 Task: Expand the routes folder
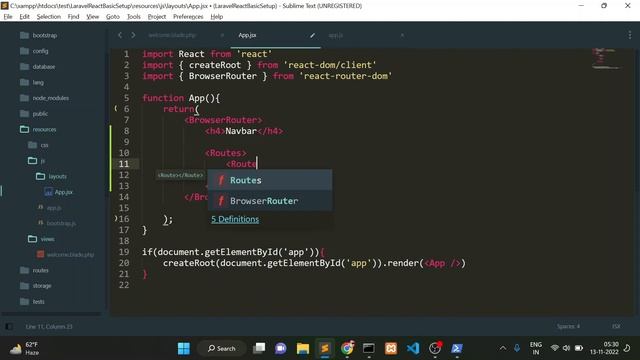pos(34,270)
